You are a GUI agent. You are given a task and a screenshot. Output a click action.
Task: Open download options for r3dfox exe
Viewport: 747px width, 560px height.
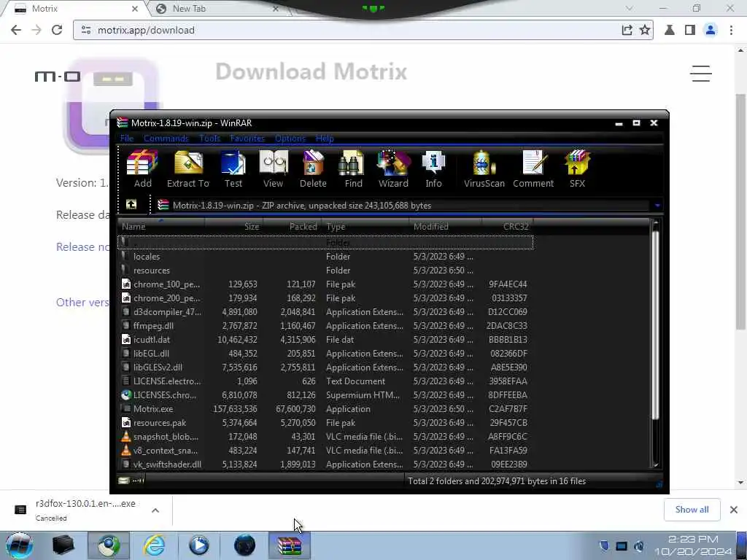155,510
